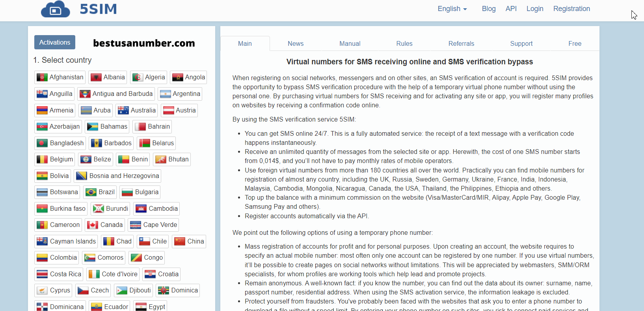Choose Antigua and Barbuda country button
644x311 pixels.
116,94
